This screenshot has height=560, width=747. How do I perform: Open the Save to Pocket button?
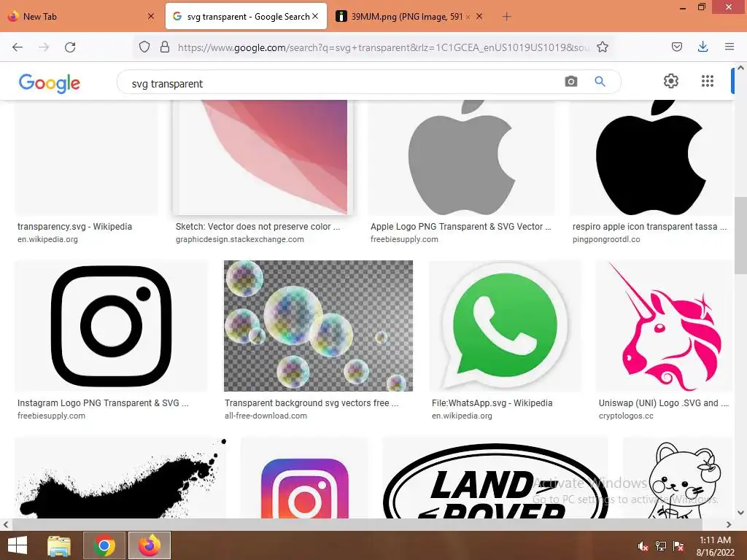676,47
